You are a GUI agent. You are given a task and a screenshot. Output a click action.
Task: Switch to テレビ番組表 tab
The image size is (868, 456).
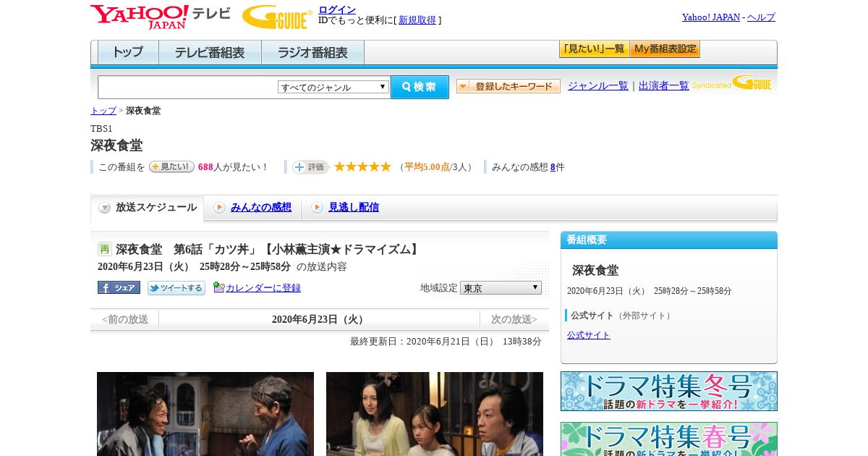pyautogui.click(x=210, y=53)
